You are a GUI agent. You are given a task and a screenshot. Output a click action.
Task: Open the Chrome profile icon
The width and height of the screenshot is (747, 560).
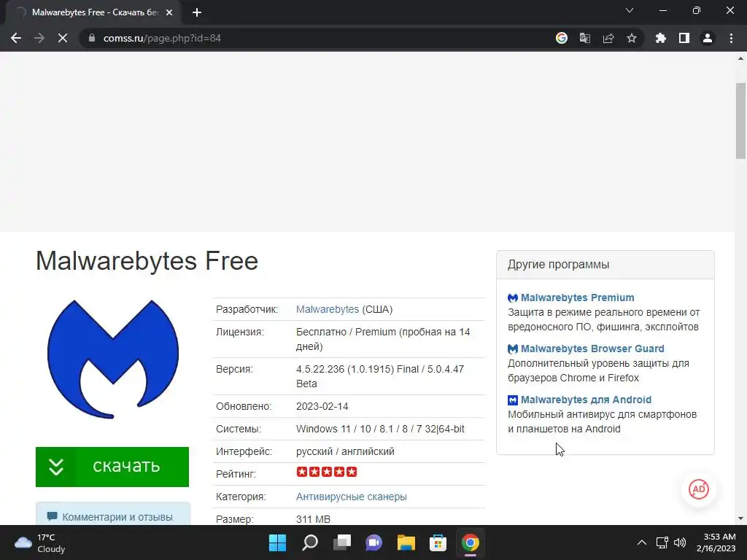pos(708,38)
